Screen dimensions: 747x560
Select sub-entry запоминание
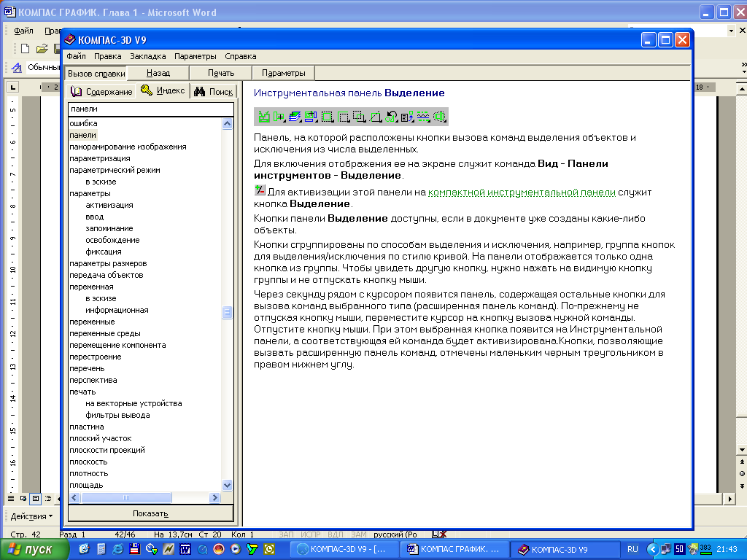tap(109, 228)
